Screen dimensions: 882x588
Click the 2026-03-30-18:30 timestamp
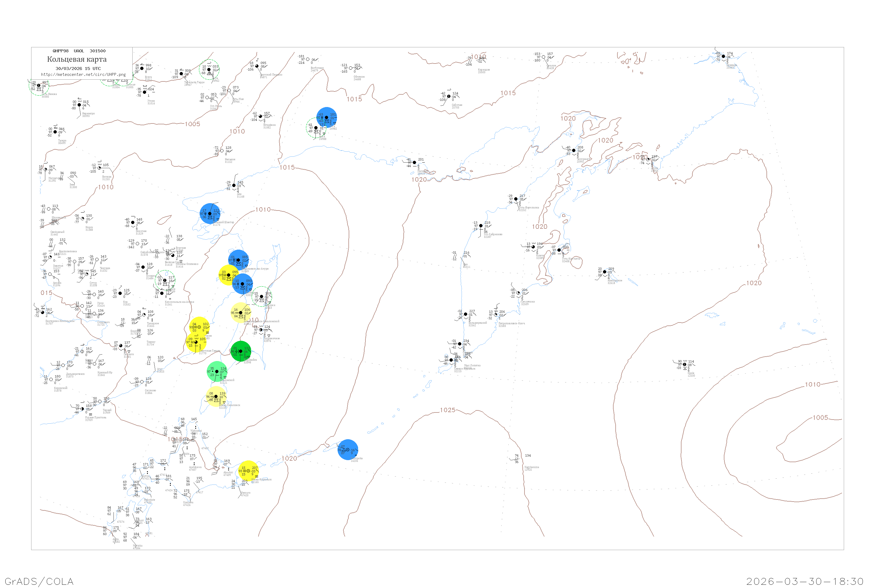[x=805, y=581]
